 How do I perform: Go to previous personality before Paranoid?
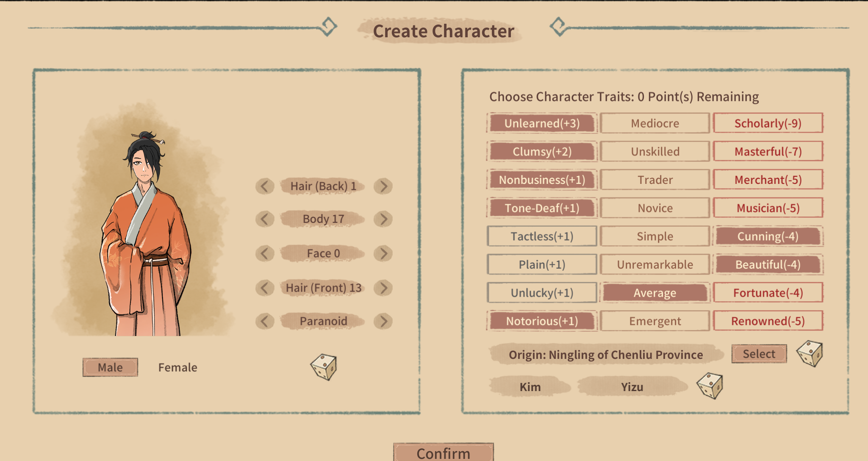pyautogui.click(x=265, y=321)
